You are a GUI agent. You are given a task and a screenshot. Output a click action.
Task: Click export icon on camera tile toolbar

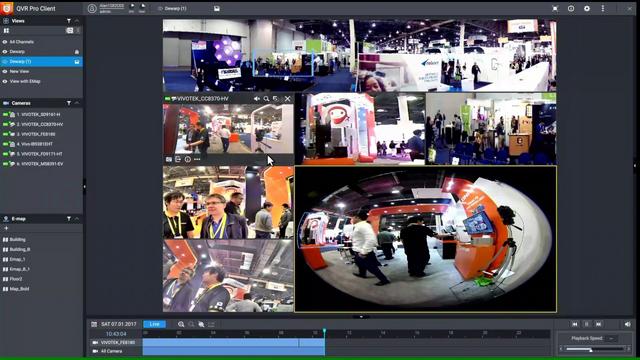coord(178,159)
